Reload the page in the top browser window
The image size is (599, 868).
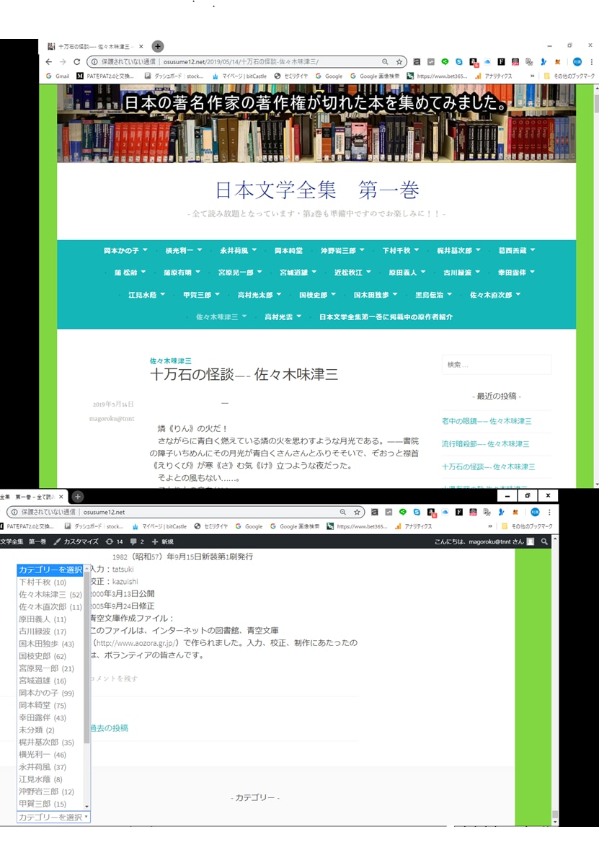click(x=77, y=62)
